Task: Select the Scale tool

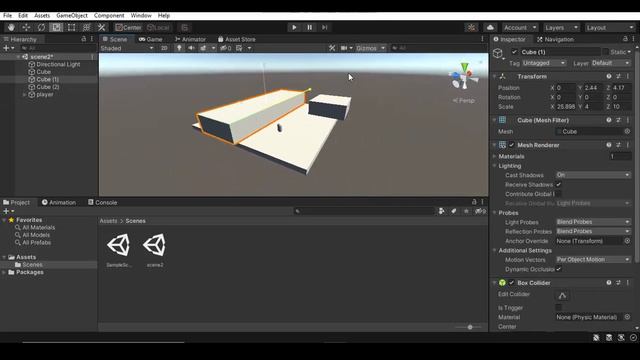Action: tap(56, 27)
